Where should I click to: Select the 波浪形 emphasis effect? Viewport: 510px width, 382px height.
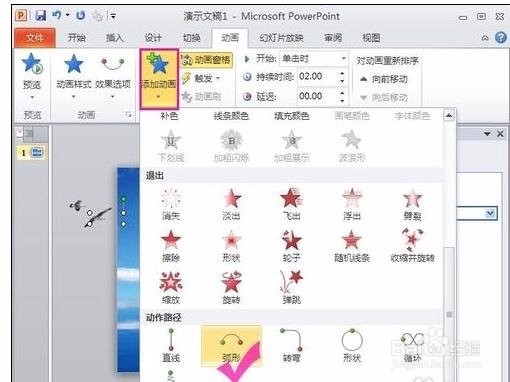pos(352,146)
